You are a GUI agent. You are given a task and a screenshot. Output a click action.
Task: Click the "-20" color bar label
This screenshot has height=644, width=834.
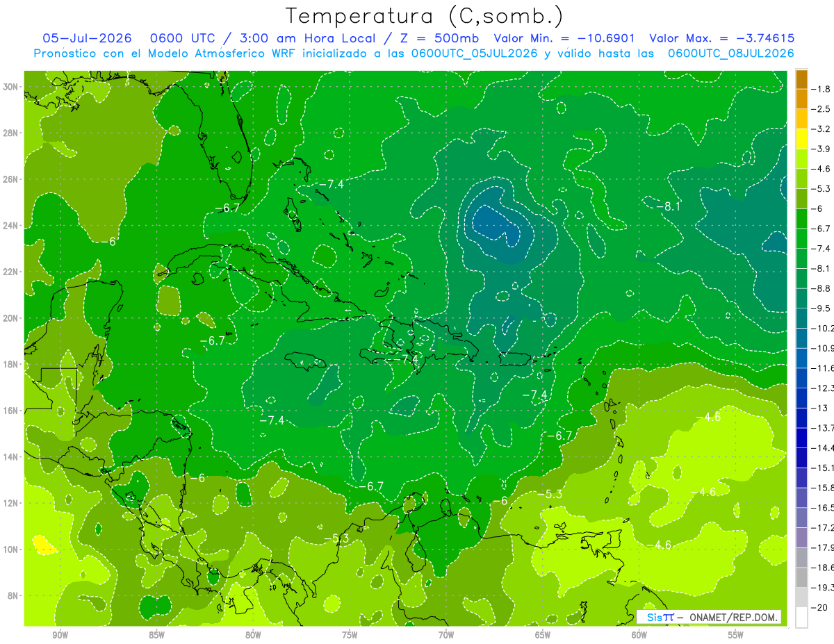[819, 607]
